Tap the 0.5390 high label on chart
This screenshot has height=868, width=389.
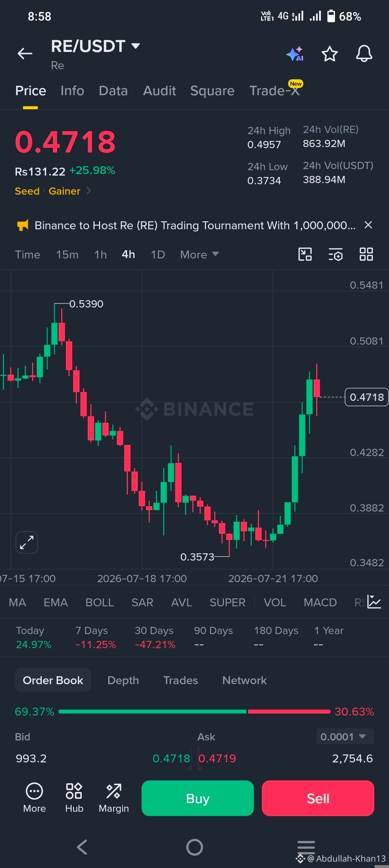(x=86, y=304)
